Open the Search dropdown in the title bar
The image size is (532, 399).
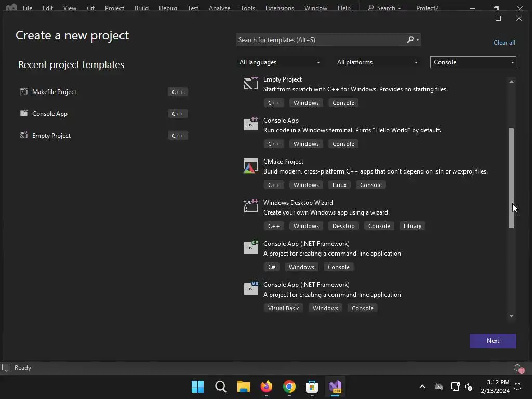pos(384,8)
